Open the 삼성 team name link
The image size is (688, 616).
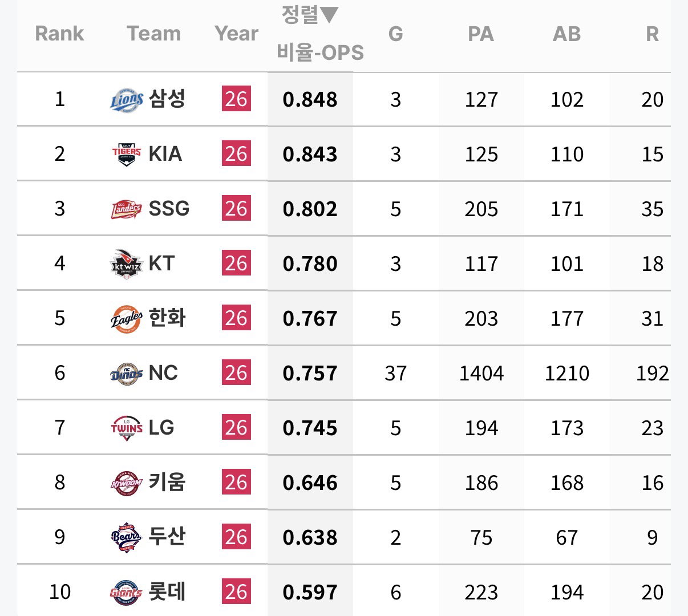pos(167,99)
